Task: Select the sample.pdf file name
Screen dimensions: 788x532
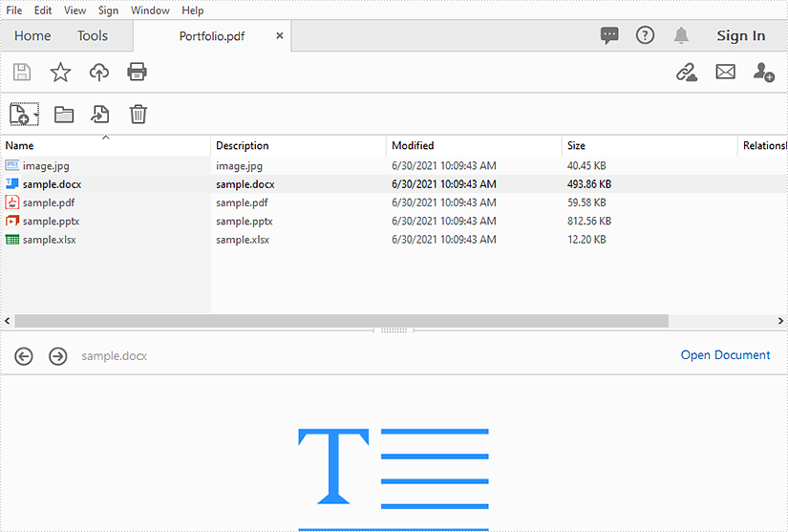Action: pyautogui.click(x=49, y=202)
